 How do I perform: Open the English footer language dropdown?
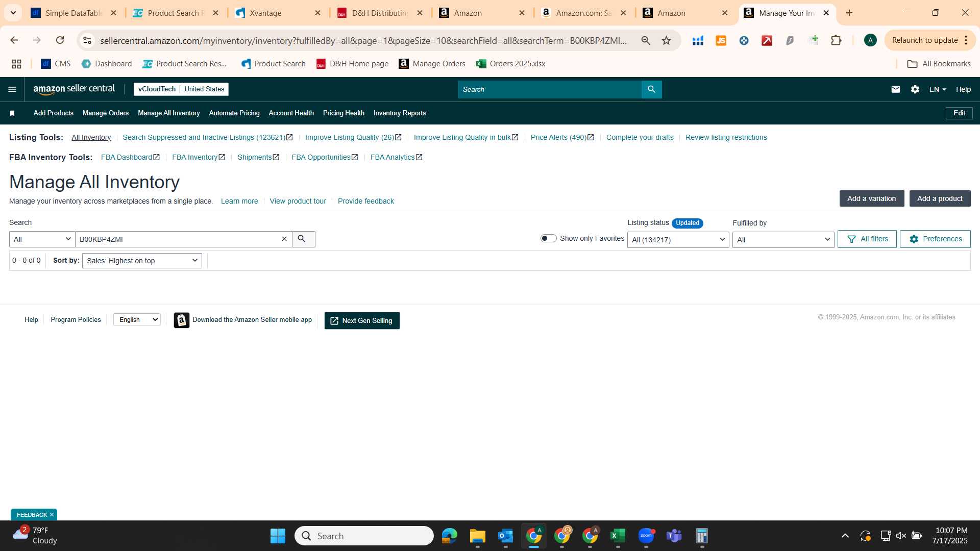pos(137,319)
